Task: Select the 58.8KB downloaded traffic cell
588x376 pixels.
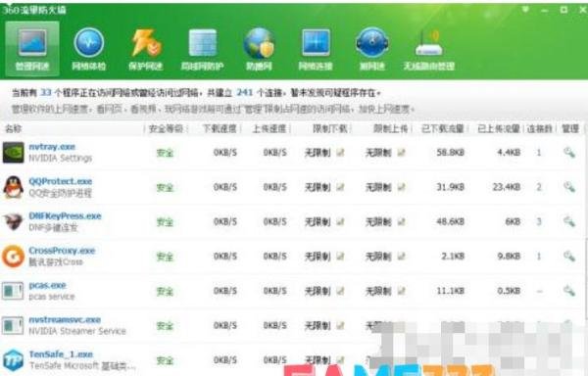Action: pos(451,153)
